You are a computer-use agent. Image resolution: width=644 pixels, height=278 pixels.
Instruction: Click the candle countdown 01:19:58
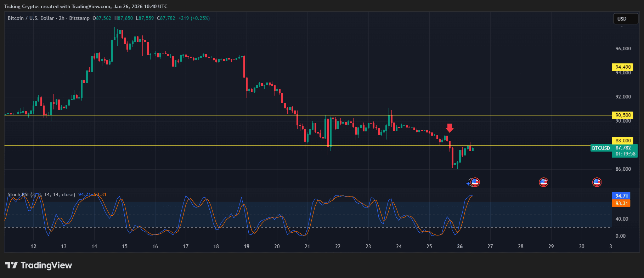625,154
